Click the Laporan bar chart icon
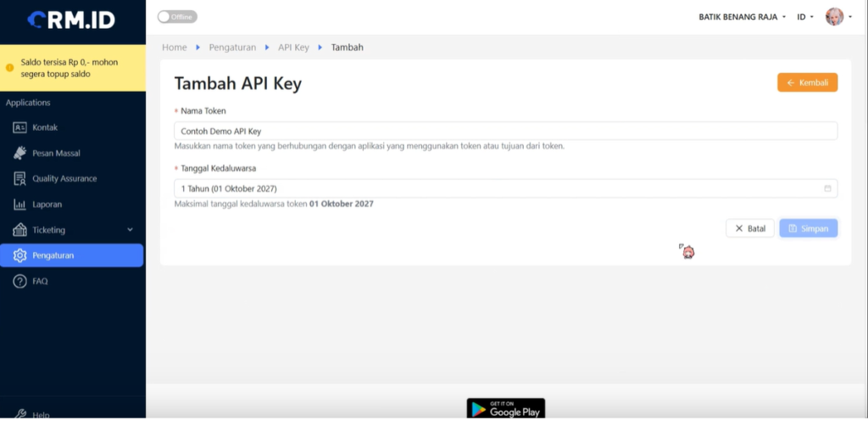The height and width of the screenshot is (426, 868). coord(20,205)
